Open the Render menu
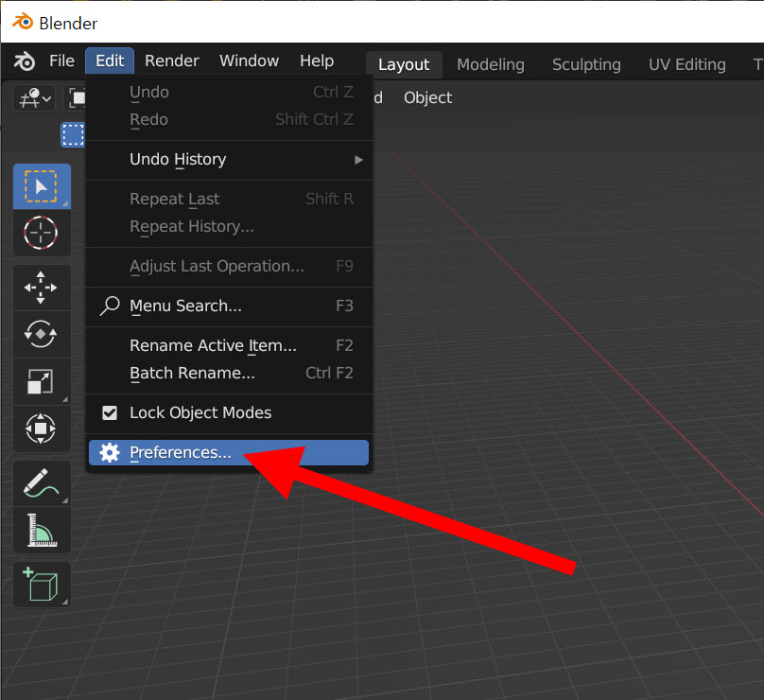This screenshot has width=764, height=700. 171,61
